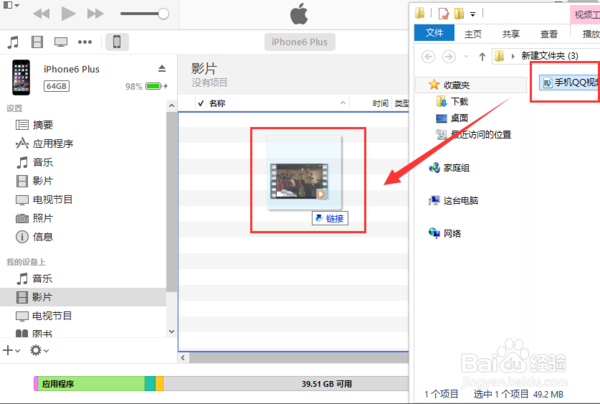Open the TV shows library icon
The image size is (600, 404).
point(61,42)
